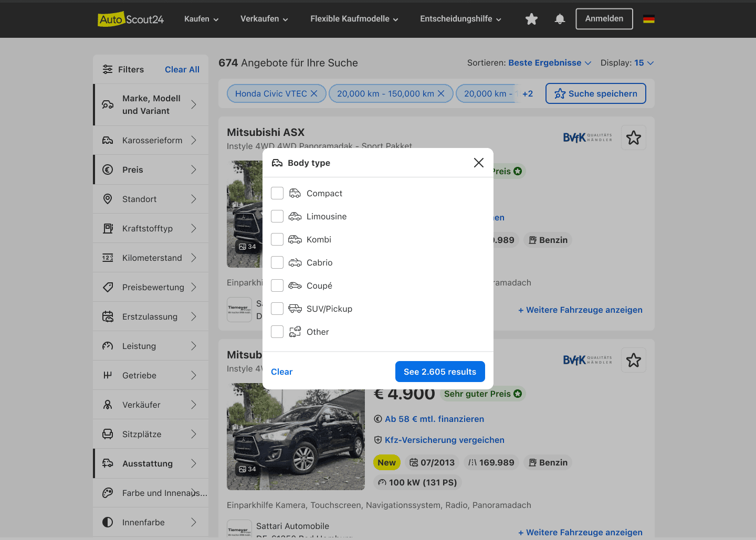Enable the Cabrio body type filter
756x540 pixels.
point(277,262)
